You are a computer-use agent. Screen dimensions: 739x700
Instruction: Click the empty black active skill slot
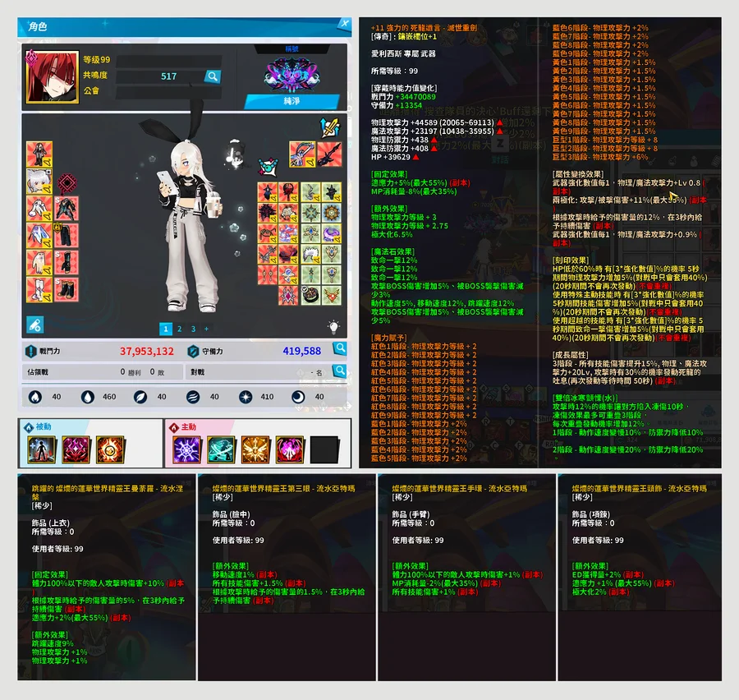pyautogui.click(x=324, y=449)
